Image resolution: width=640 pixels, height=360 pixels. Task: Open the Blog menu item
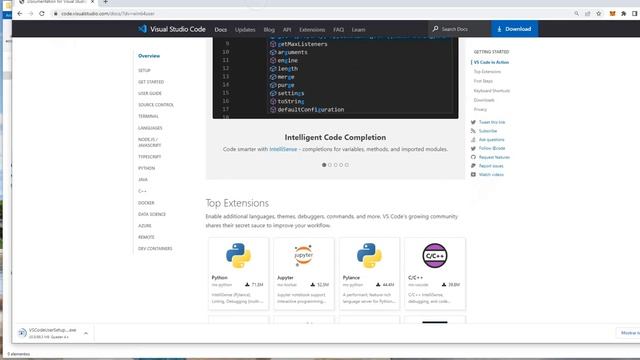269,29
